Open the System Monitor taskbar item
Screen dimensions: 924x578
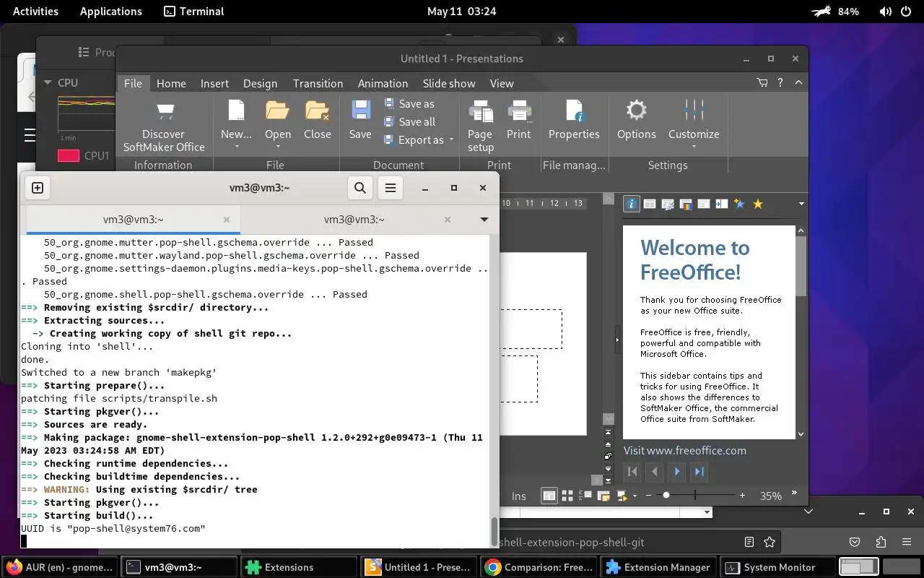pos(778,567)
